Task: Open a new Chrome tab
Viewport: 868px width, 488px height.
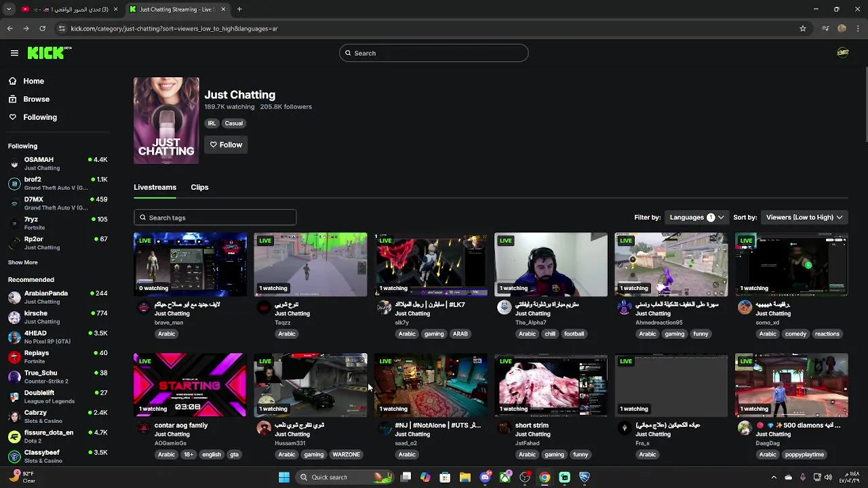Action: tap(239, 9)
